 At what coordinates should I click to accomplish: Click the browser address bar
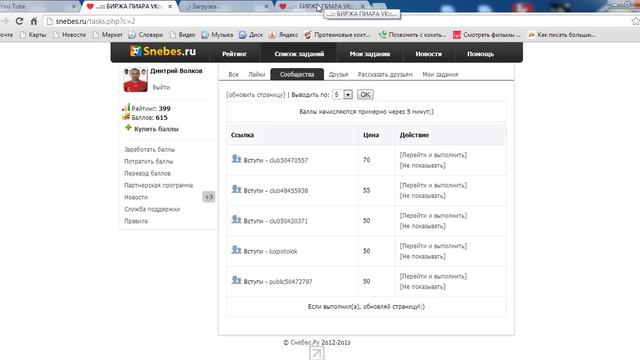point(335,21)
